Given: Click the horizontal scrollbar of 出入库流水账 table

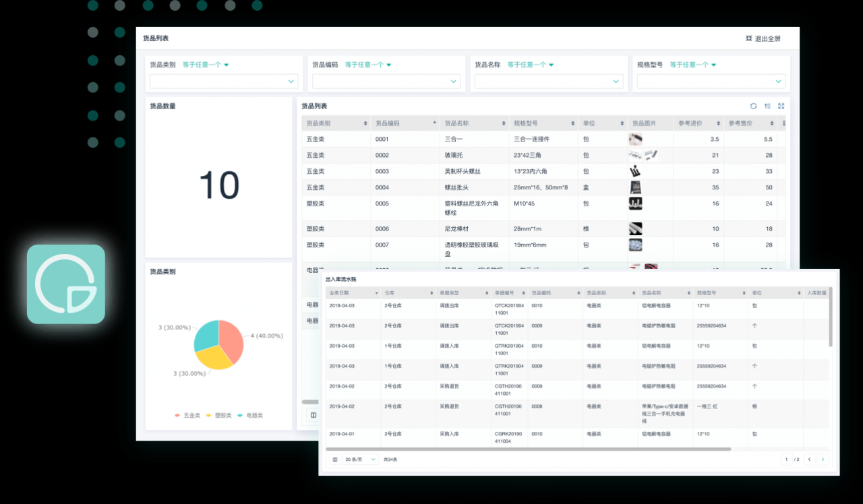Looking at the screenshot, I should click(x=528, y=449).
